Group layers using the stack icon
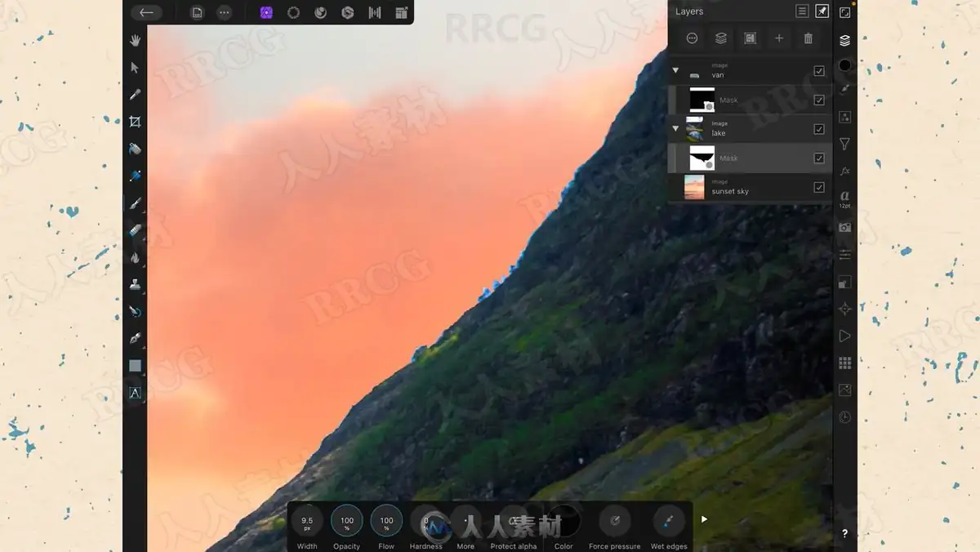The height and width of the screenshot is (552, 980). [x=721, y=38]
